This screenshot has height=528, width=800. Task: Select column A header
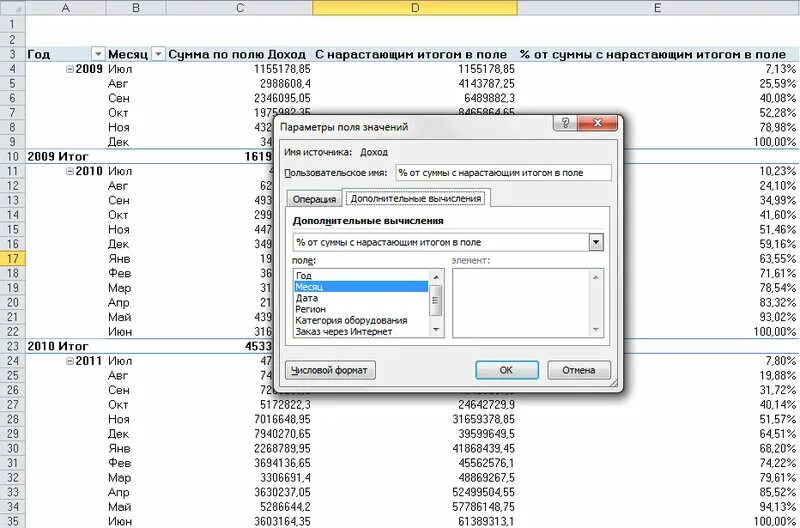pyautogui.click(x=65, y=8)
